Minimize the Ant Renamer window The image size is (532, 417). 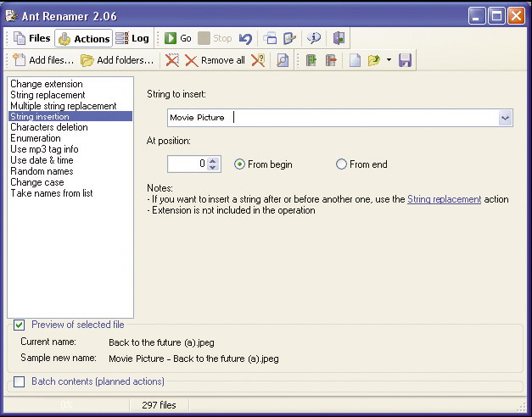[x=476, y=16]
